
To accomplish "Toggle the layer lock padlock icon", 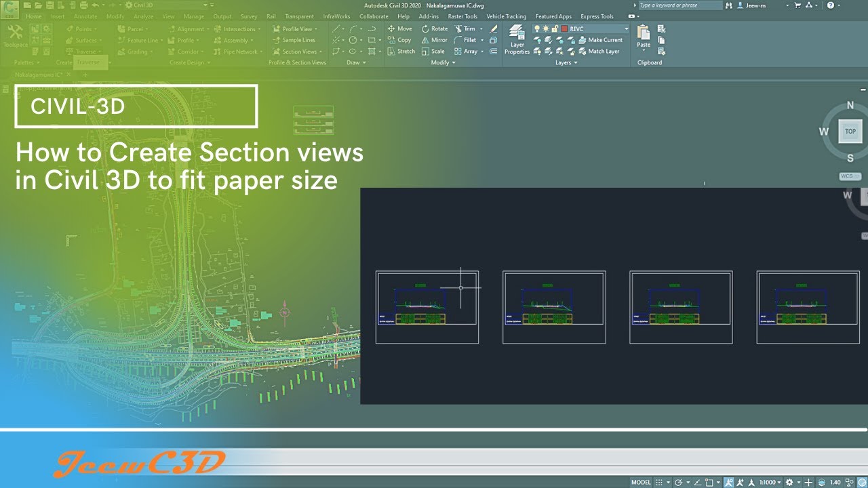I will click(555, 29).
